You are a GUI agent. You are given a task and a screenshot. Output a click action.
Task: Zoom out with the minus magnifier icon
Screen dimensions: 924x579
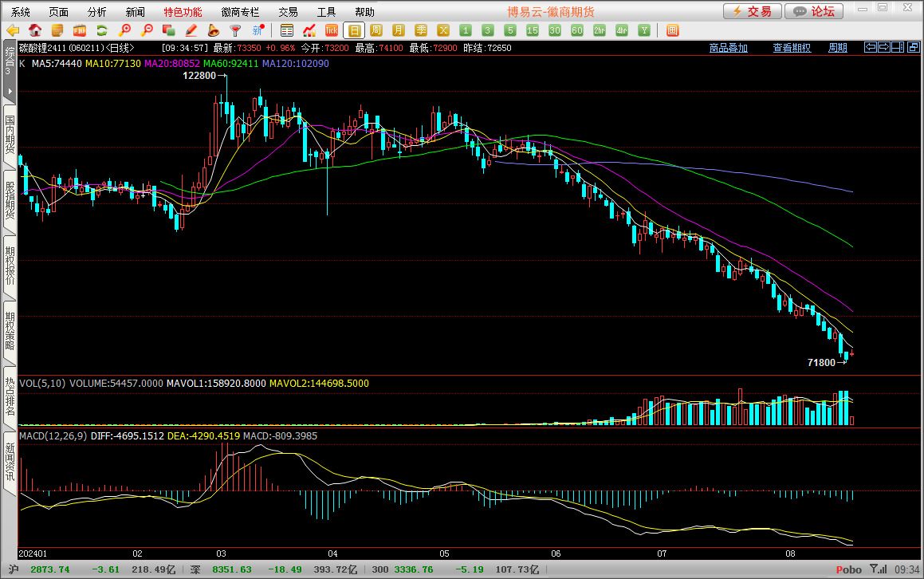147,30
